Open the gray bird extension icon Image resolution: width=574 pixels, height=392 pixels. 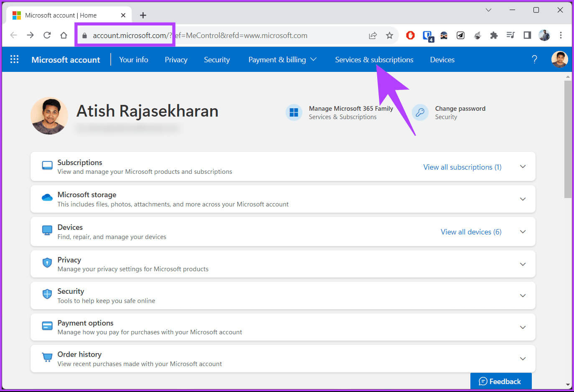click(x=477, y=36)
